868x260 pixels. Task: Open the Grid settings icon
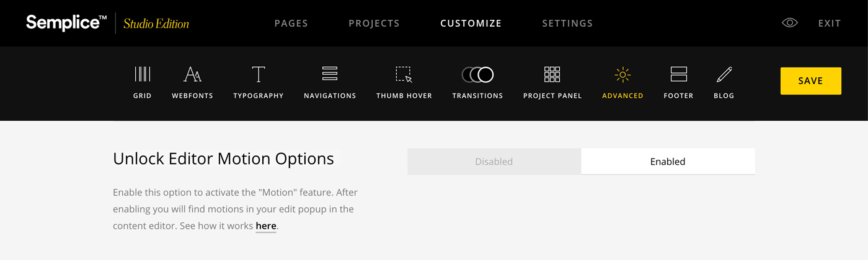tap(143, 75)
